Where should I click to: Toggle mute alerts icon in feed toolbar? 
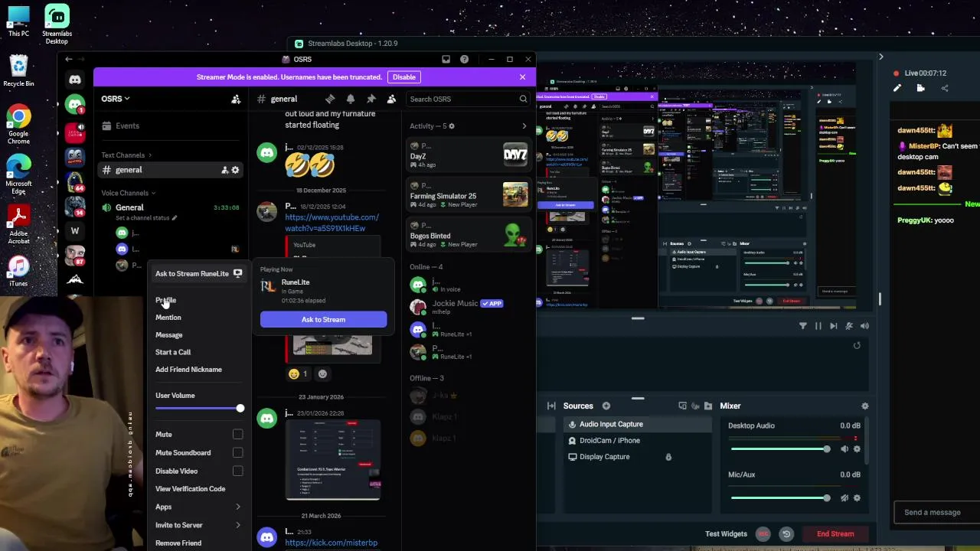point(848,326)
